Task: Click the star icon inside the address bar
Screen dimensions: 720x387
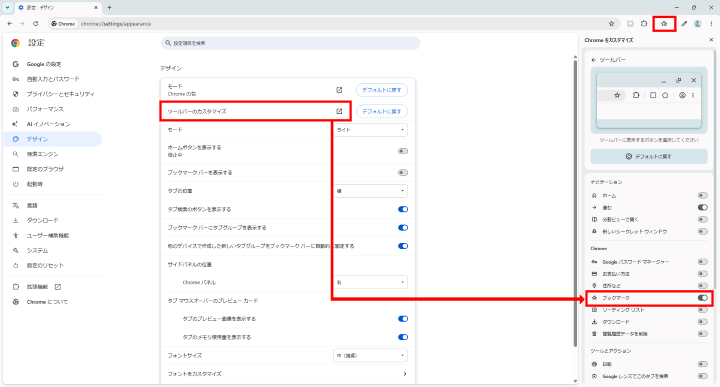Action: click(611, 23)
